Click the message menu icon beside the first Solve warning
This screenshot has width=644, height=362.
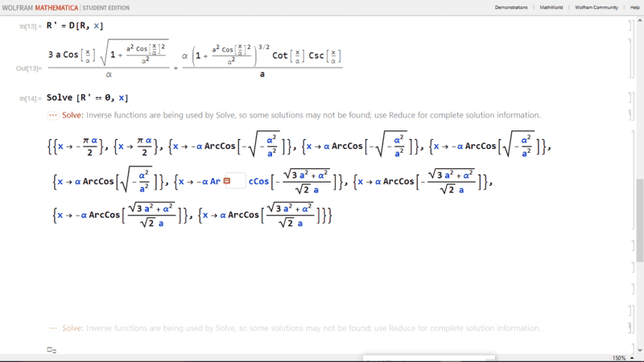click(53, 115)
